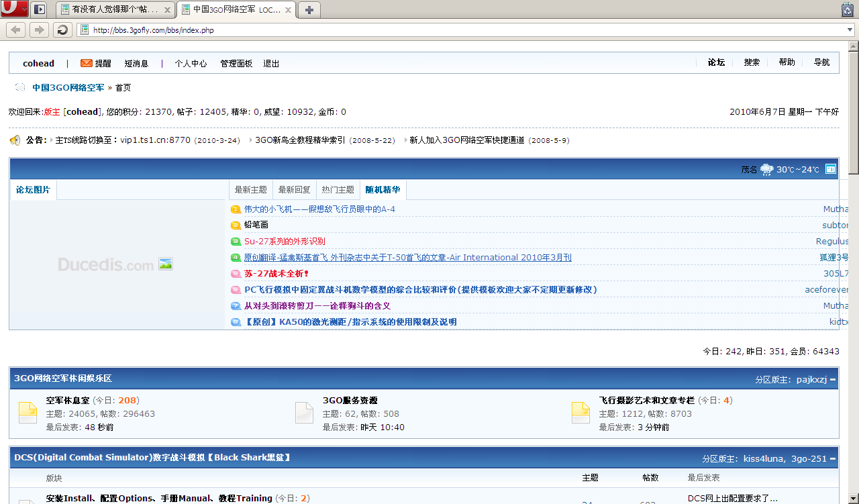Open 管理面板 admin panel
This screenshot has height=504, width=859.
[236, 64]
